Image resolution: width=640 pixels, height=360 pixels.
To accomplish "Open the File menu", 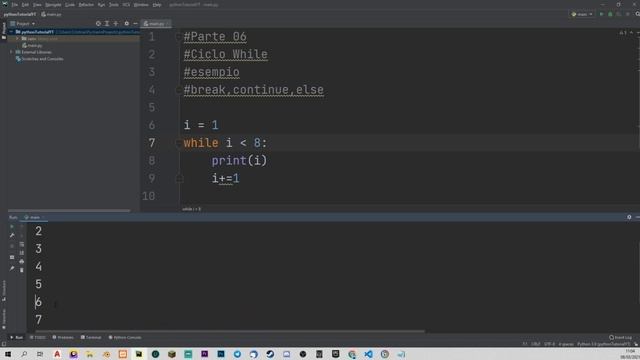I will (x=15, y=5).
